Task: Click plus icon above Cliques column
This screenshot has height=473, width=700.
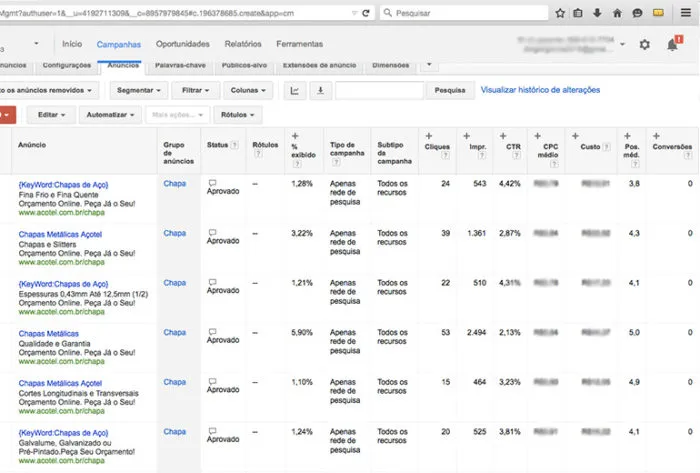Action: click(x=429, y=136)
